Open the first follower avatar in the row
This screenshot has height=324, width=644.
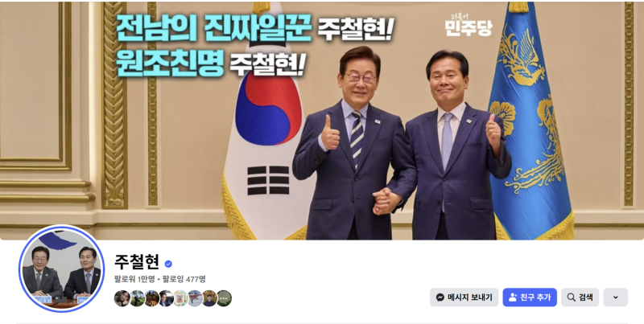tap(122, 298)
